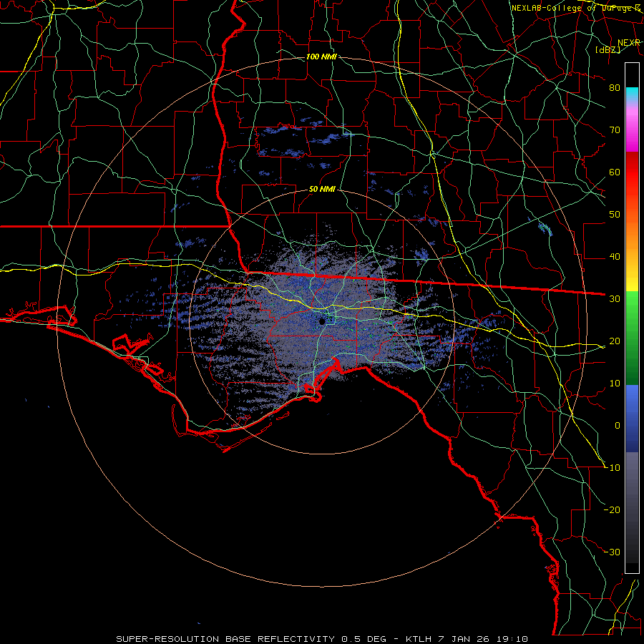Image resolution: width=644 pixels, height=644 pixels.
Task: Click the "-30" value on the dBZ scale
Action: pyautogui.click(x=612, y=552)
